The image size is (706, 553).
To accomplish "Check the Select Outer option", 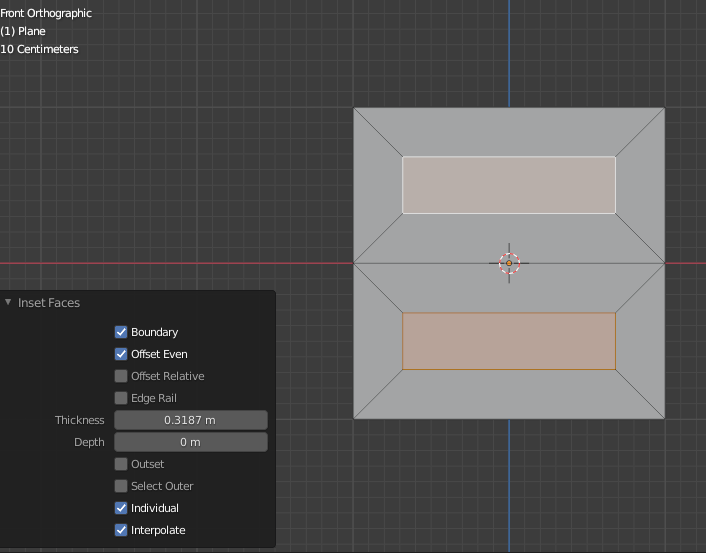I will click(121, 486).
